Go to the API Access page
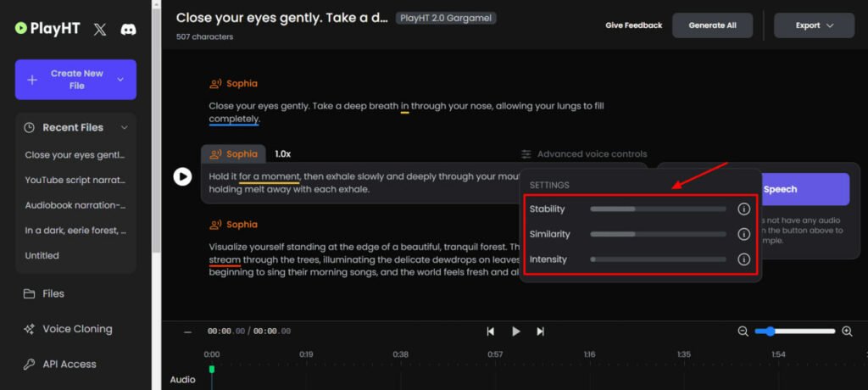868x390 pixels. 69,364
